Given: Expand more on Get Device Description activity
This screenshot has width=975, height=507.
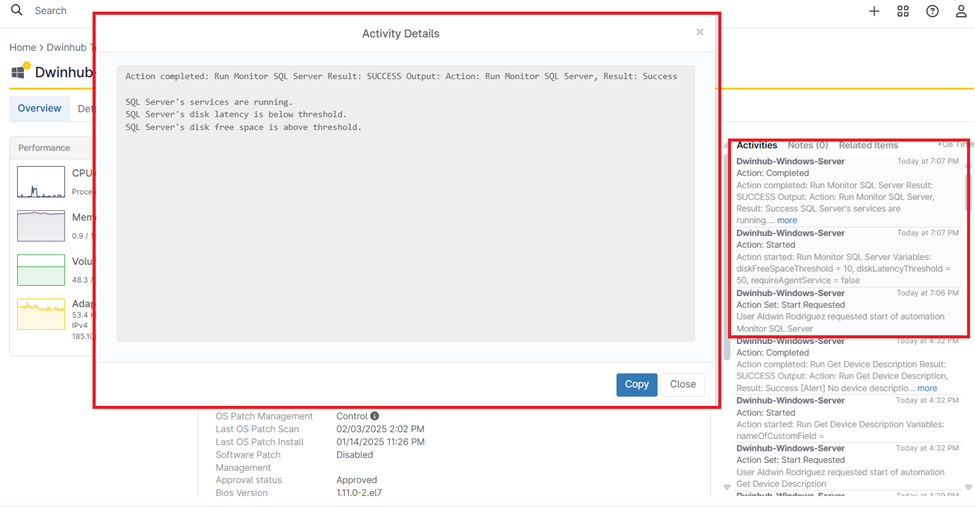Looking at the screenshot, I should pos(926,388).
